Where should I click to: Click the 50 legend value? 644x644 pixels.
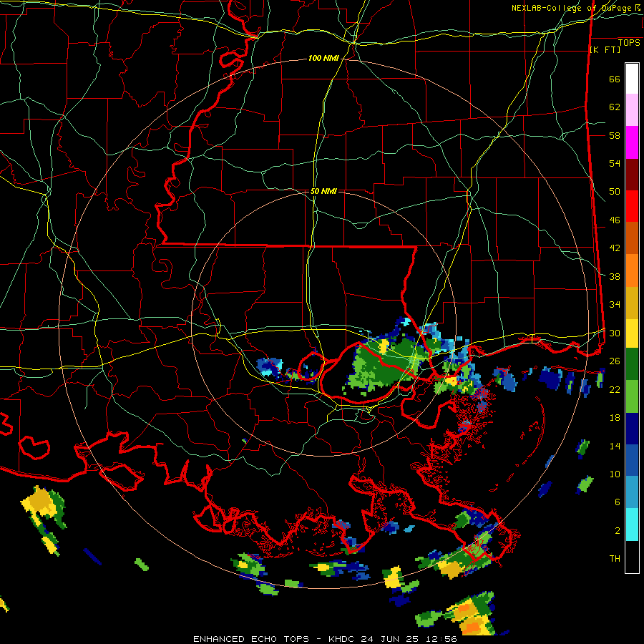point(615,192)
